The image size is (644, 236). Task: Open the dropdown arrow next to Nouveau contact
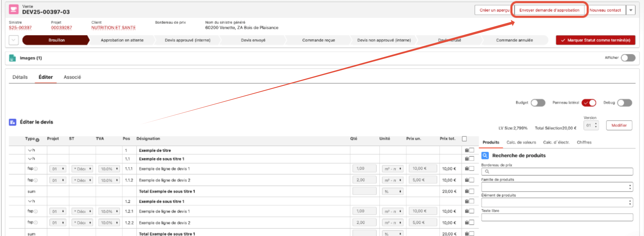(631, 10)
